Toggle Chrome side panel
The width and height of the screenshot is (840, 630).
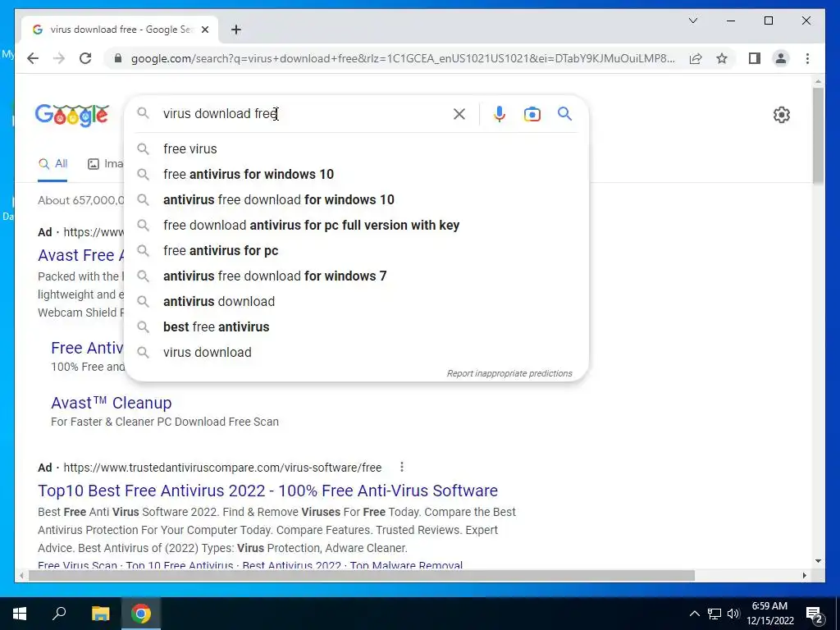point(755,58)
